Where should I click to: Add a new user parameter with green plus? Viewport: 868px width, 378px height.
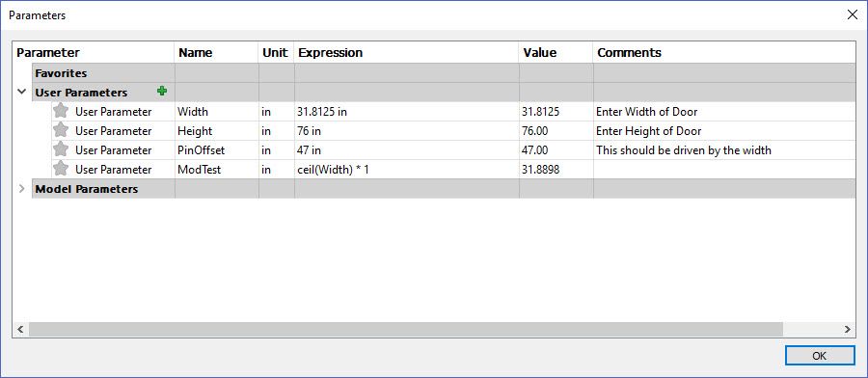(x=162, y=92)
